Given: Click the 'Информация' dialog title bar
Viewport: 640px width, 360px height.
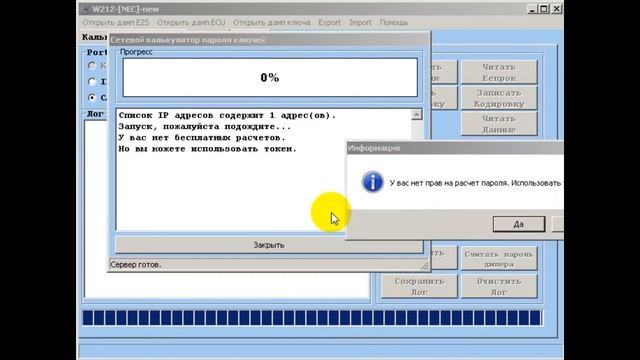Looking at the screenshot, I should [x=455, y=148].
